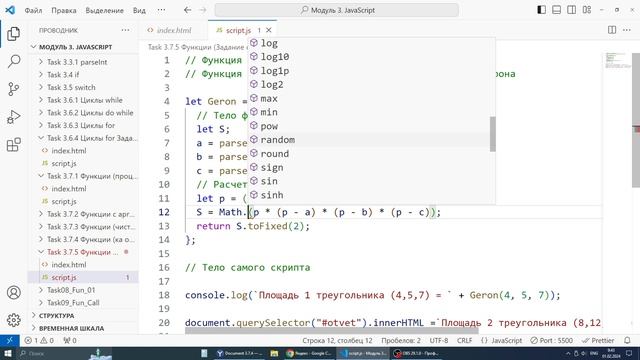Open the remote window indicator

point(9,340)
